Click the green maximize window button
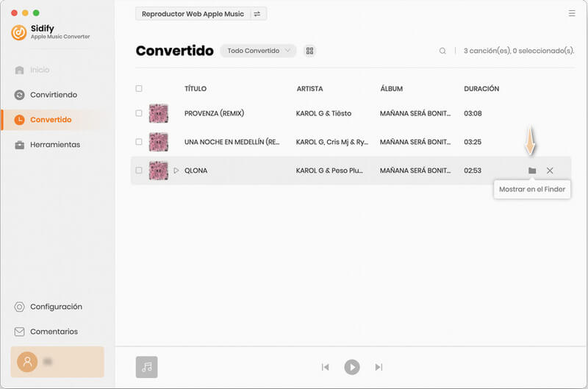Screen dimensions: 588x389 pos(36,13)
